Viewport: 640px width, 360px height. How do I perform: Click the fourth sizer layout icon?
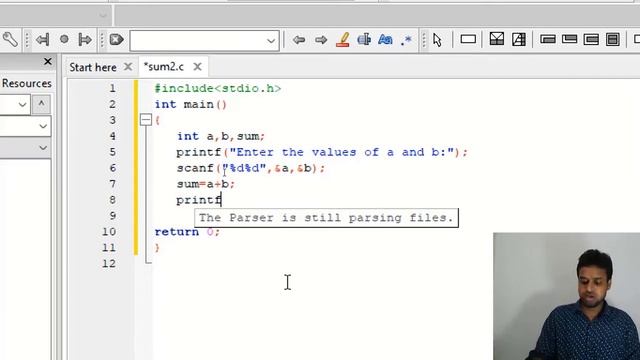coord(613,40)
